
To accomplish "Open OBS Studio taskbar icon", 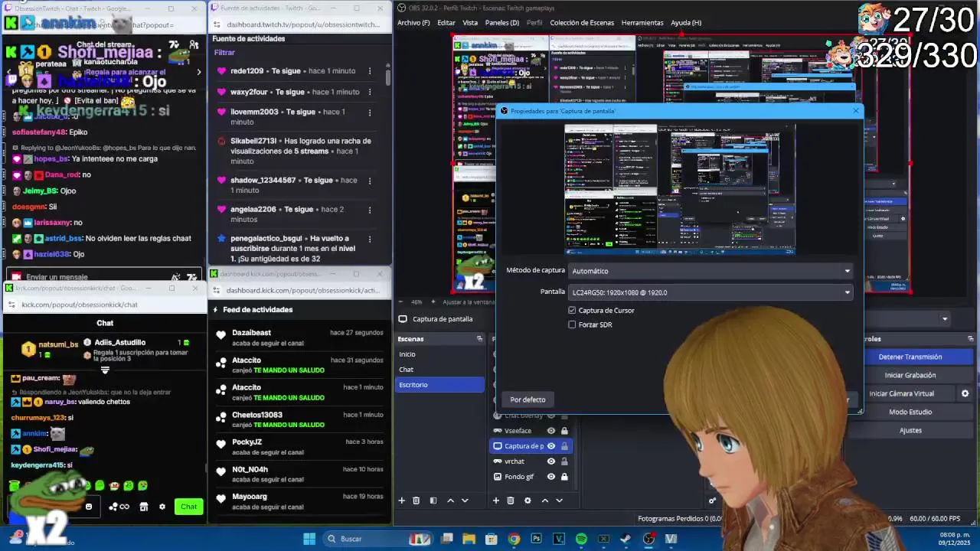I will [x=648, y=539].
